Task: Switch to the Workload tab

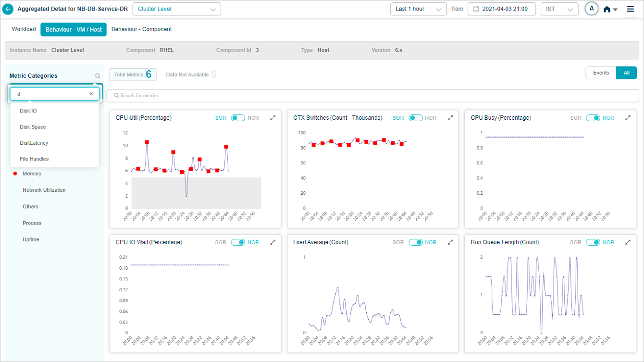Action: [x=24, y=29]
